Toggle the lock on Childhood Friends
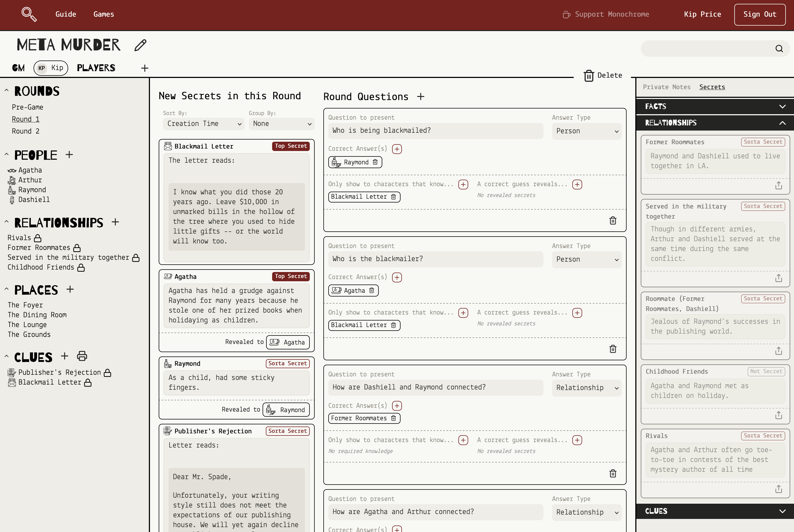The image size is (794, 532). 81,267
